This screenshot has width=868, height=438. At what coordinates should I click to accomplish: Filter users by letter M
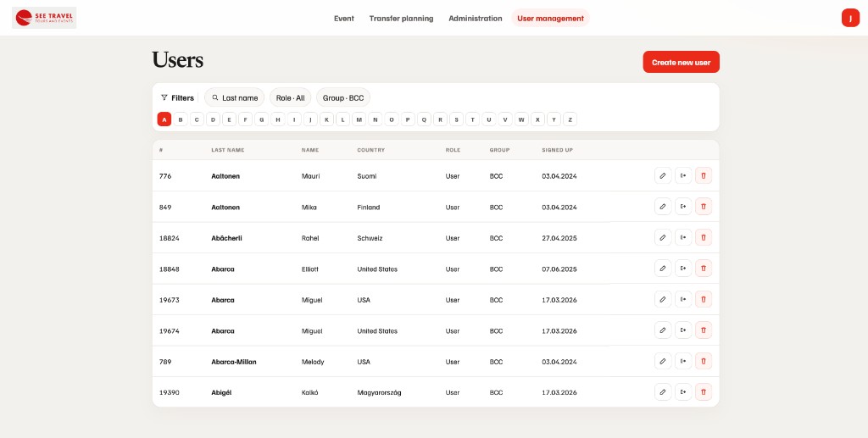tap(359, 119)
